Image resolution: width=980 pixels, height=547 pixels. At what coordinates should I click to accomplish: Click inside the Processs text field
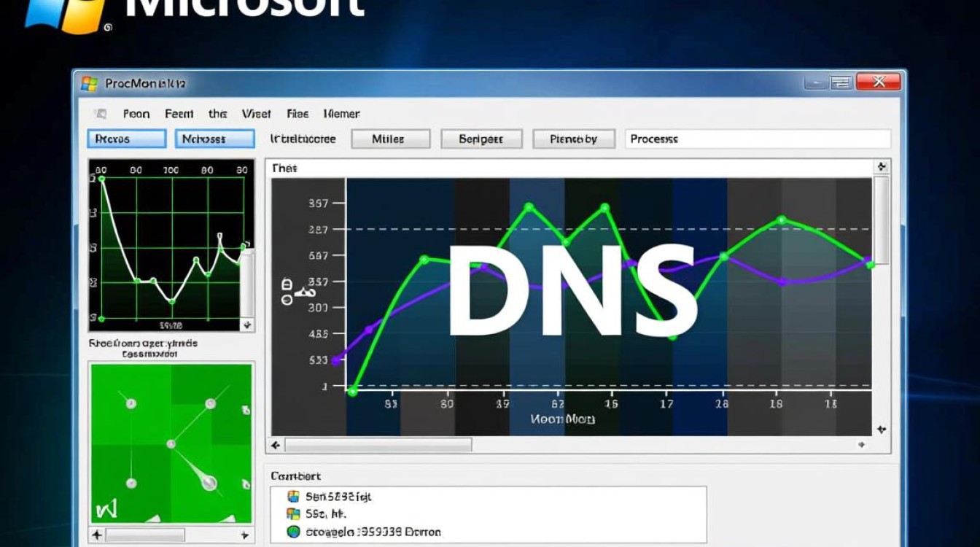click(x=757, y=139)
